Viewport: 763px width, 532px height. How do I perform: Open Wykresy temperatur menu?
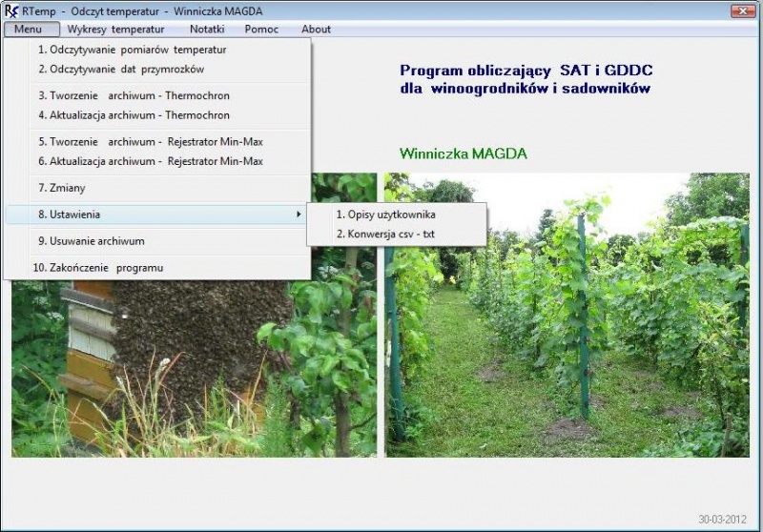[115, 30]
